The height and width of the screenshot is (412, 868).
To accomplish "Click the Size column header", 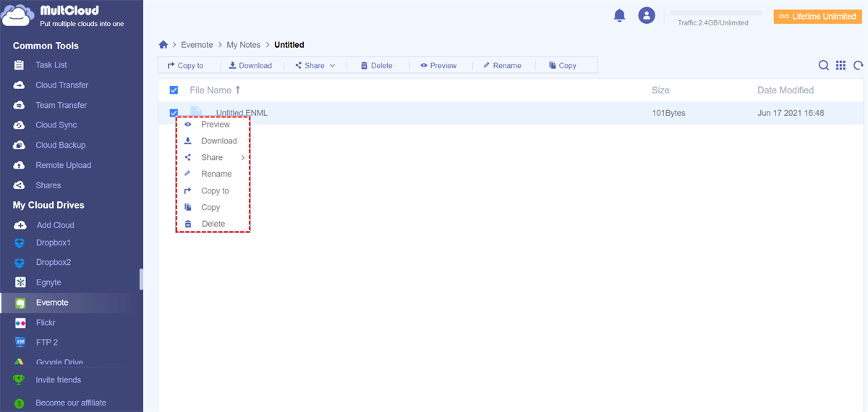I will [x=660, y=91].
